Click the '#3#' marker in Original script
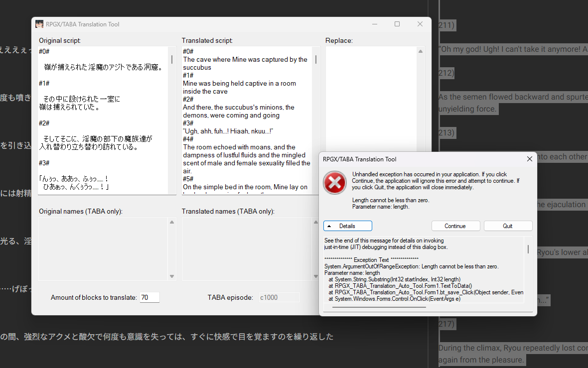588x368 pixels. coord(44,163)
